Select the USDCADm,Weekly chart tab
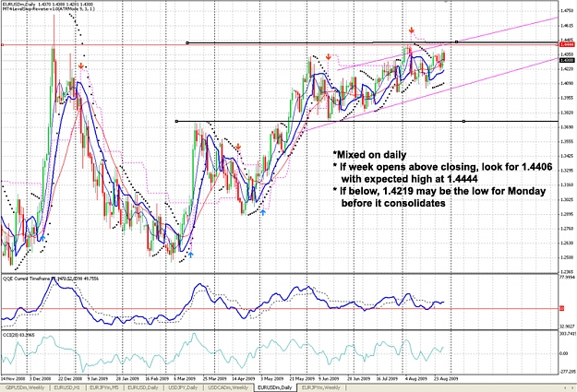 point(228,387)
